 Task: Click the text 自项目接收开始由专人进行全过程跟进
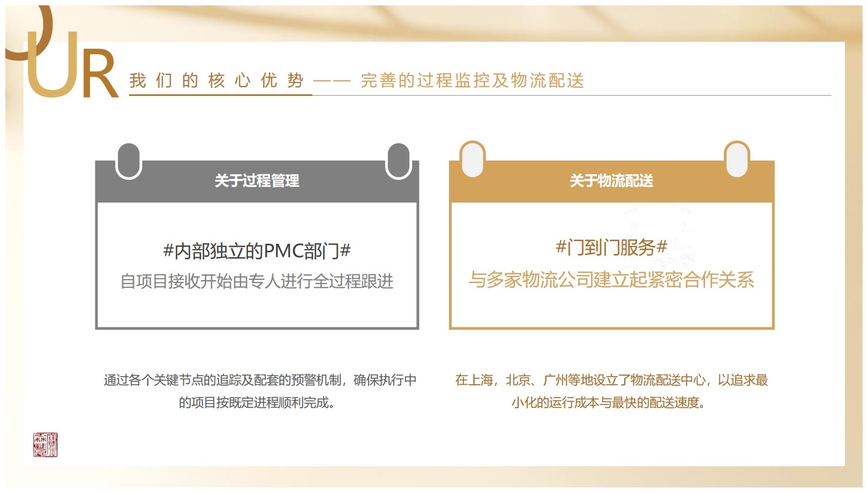pyautogui.click(x=257, y=281)
